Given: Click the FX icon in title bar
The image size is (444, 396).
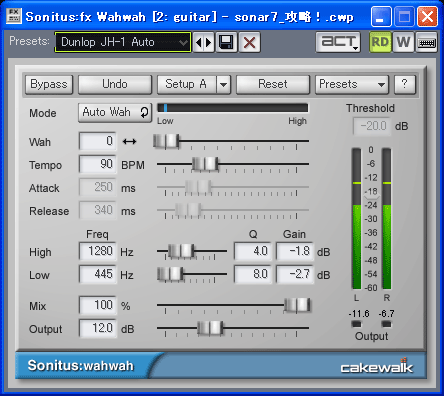Looking at the screenshot, I should point(14,16).
